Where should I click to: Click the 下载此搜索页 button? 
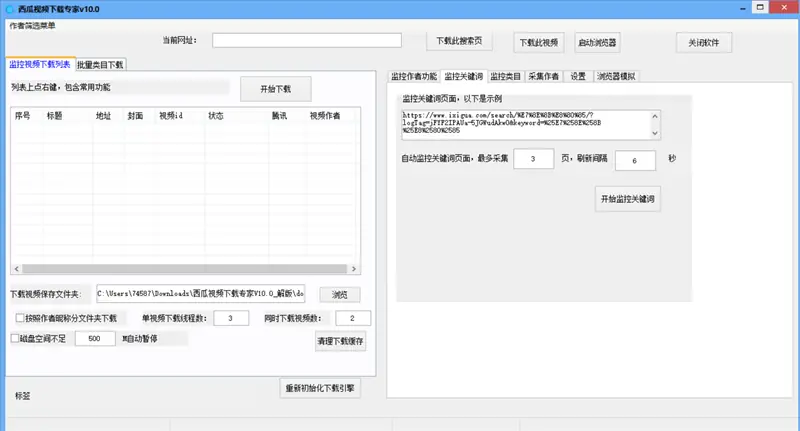[459, 41]
